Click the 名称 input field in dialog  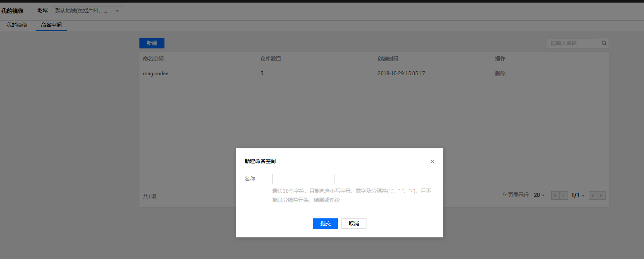[303, 179]
